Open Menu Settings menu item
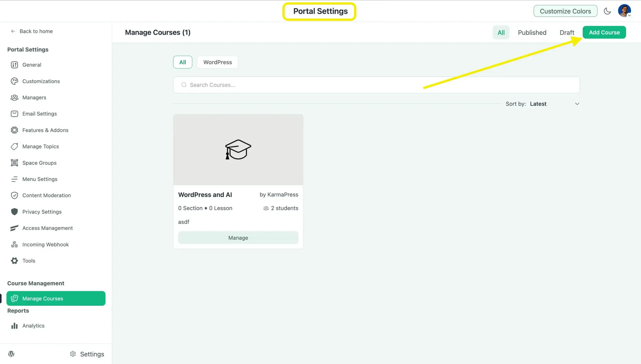The width and height of the screenshot is (641, 364). click(x=56, y=179)
